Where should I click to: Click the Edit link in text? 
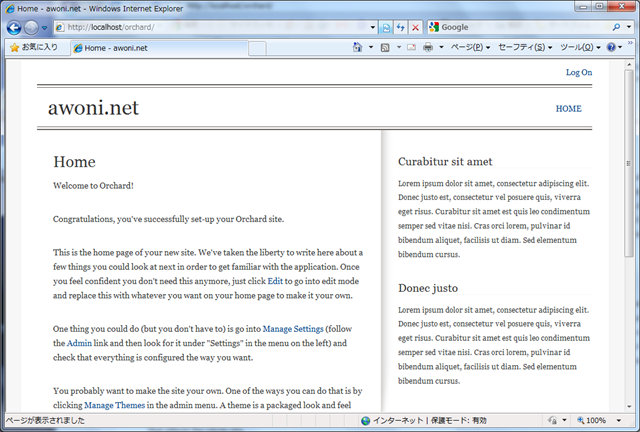click(x=275, y=281)
